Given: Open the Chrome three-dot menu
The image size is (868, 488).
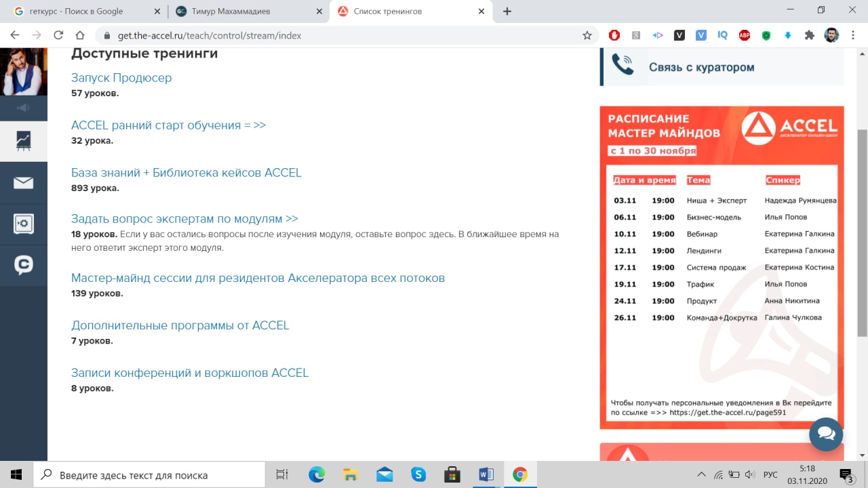Looking at the screenshot, I should [853, 35].
